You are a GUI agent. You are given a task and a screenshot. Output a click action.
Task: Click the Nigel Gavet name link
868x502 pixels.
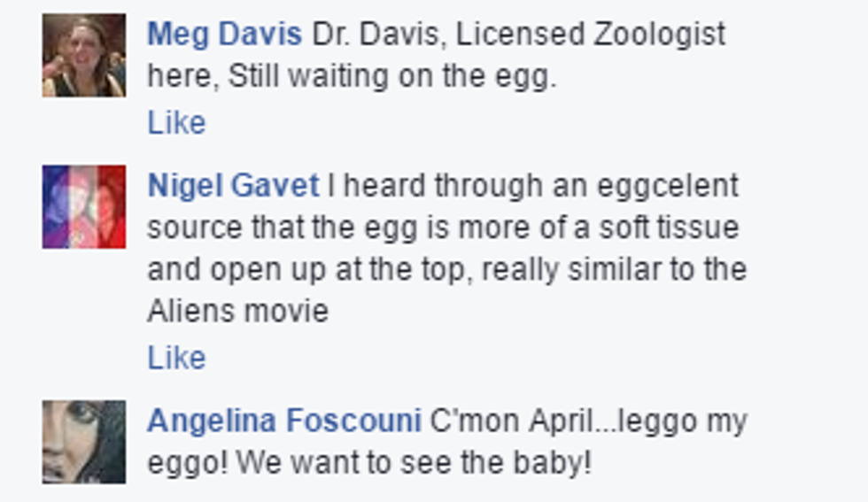(232, 186)
